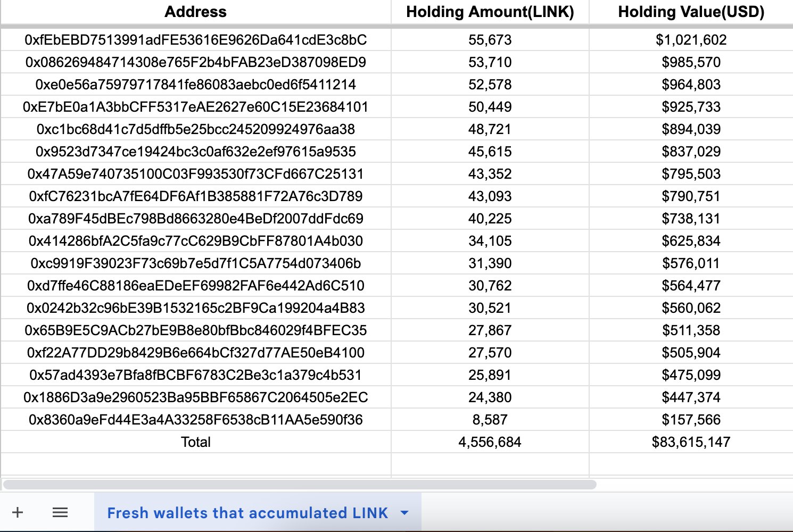Select the cell showing 8,587
This screenshot has height=532, width=793.
pos(490,420)
